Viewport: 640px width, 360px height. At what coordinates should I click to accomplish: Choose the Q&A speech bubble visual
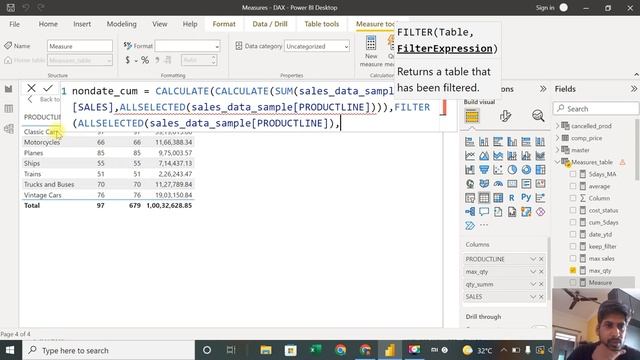[484, 212]
